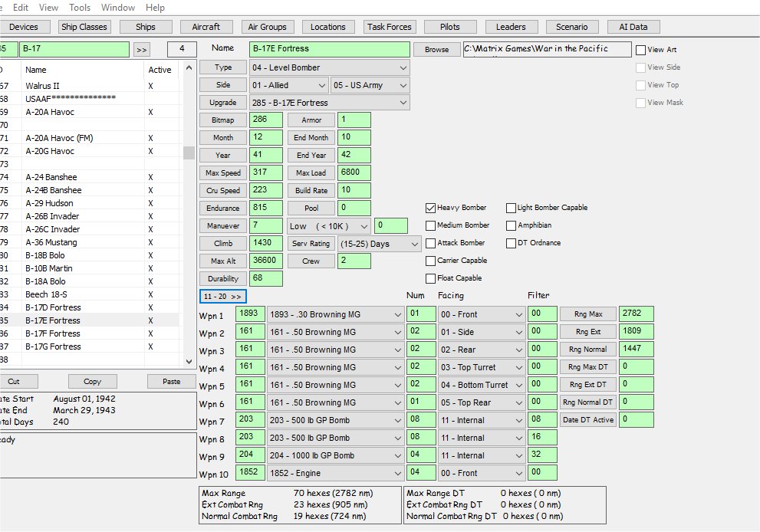
Task: Select B-17D Fortress in the list
Action: [54, 307]
